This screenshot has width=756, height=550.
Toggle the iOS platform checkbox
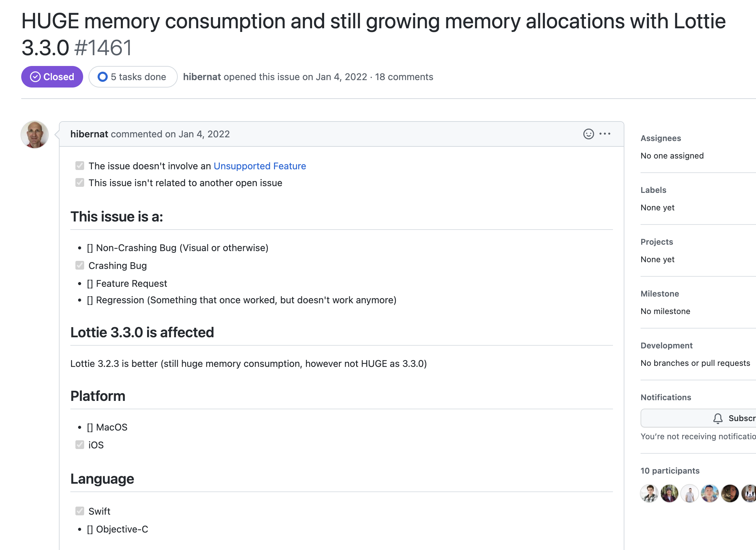[x=80, y=445]
